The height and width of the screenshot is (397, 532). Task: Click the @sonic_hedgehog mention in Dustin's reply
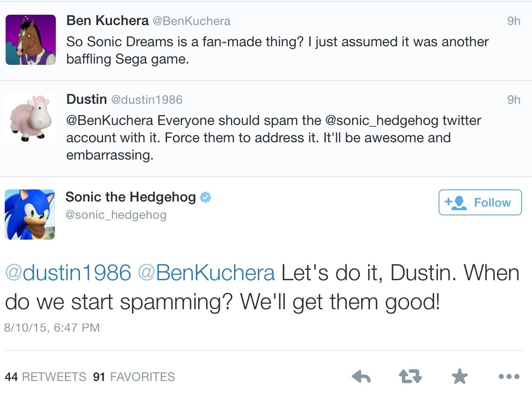click(x=381, y=120)
